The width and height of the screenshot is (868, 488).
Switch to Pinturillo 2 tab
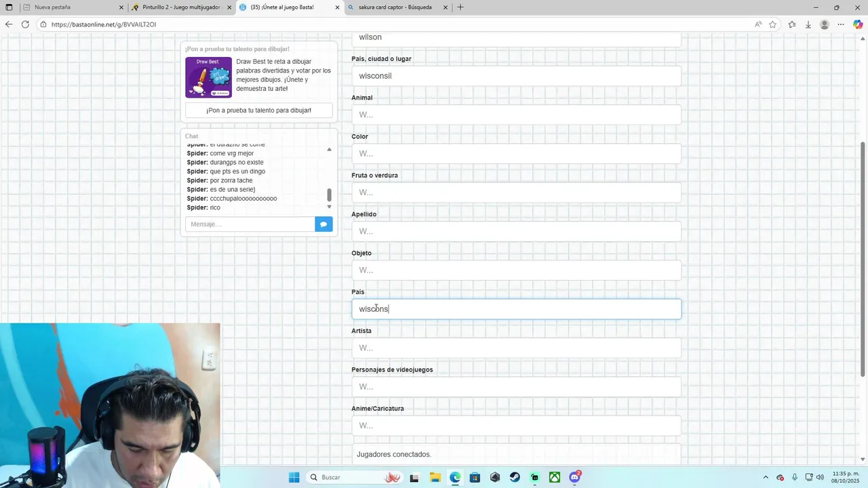click(x=181, y=7)
